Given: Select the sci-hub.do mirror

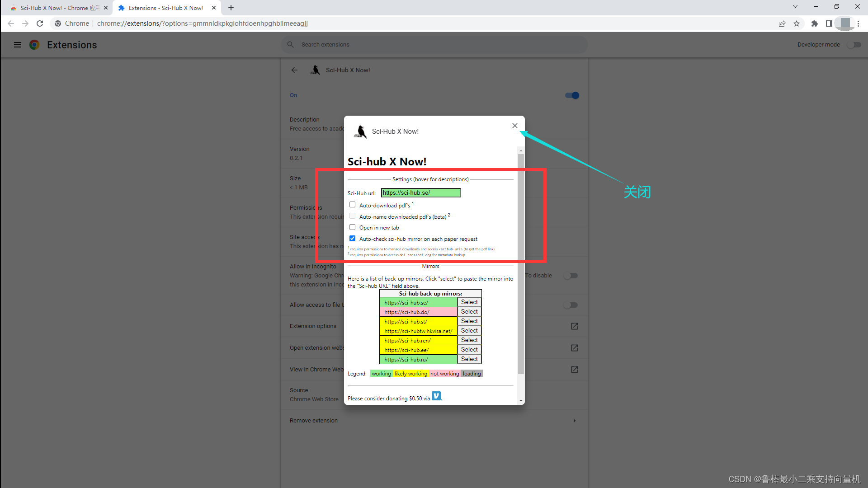Looking at the screenshot, I should (x=469, y=312).
